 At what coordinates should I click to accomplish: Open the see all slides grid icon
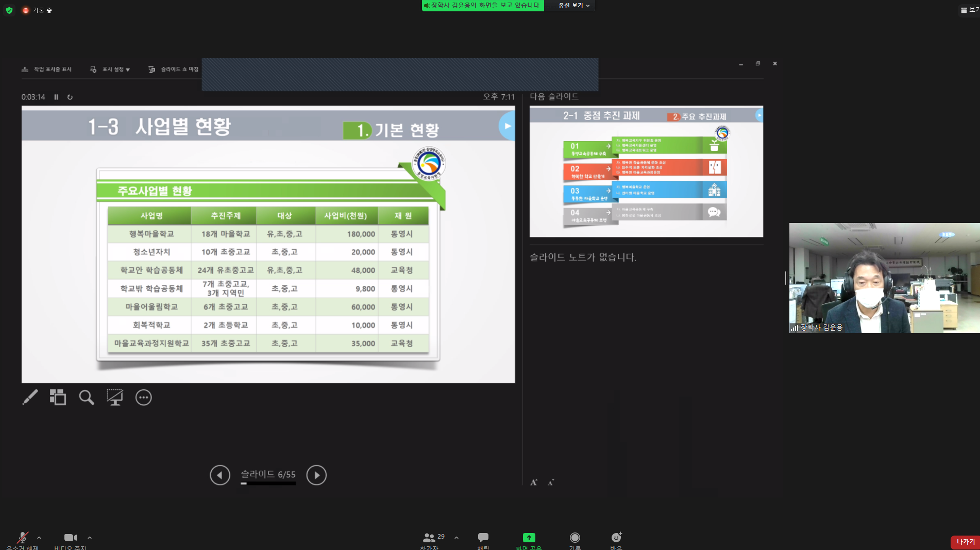click(58, 397)
